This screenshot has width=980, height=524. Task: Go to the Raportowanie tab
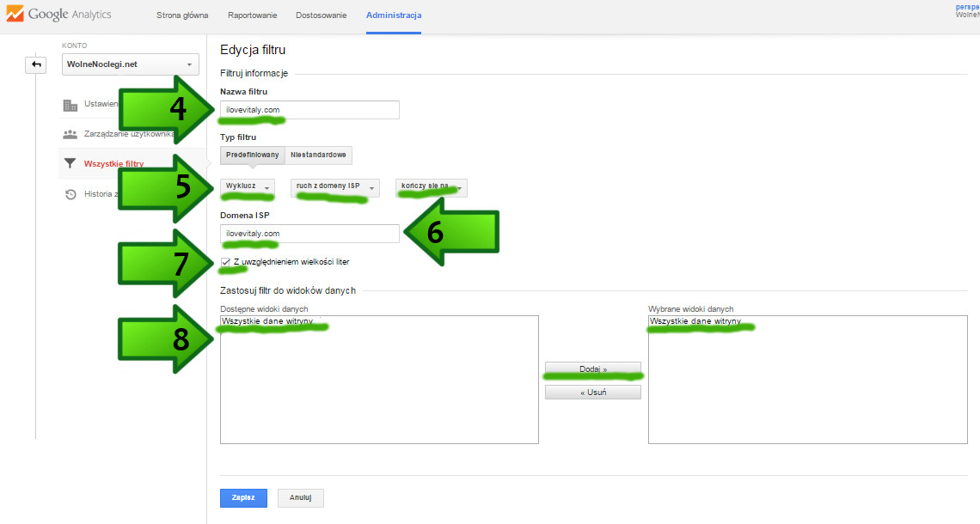tap(252, 16)
